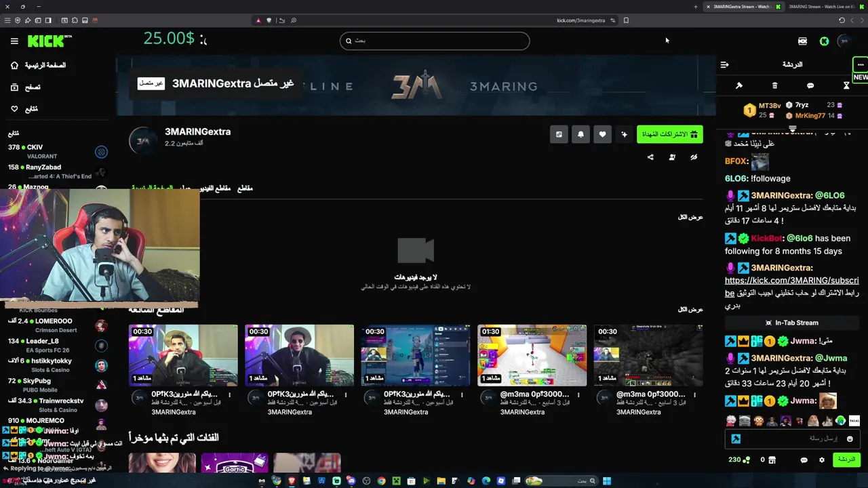Open the profile avatar in top-right header

[x=844, y=41]
